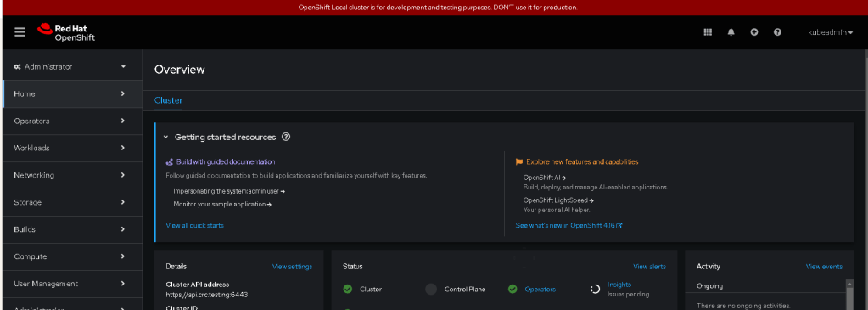Click the Ongoing activity label
This screenshot has height=310, width=868.
pyautogui.click(x=709, y=286)
